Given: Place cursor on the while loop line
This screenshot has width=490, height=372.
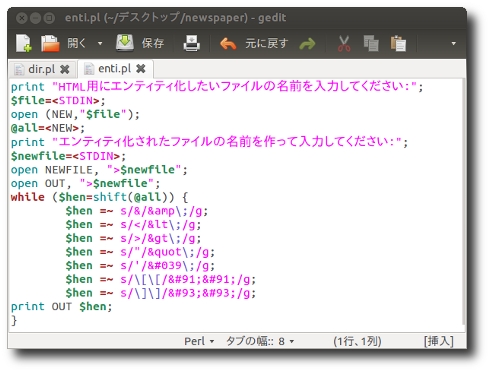Looking at the screenshot, I should [99, 197].
